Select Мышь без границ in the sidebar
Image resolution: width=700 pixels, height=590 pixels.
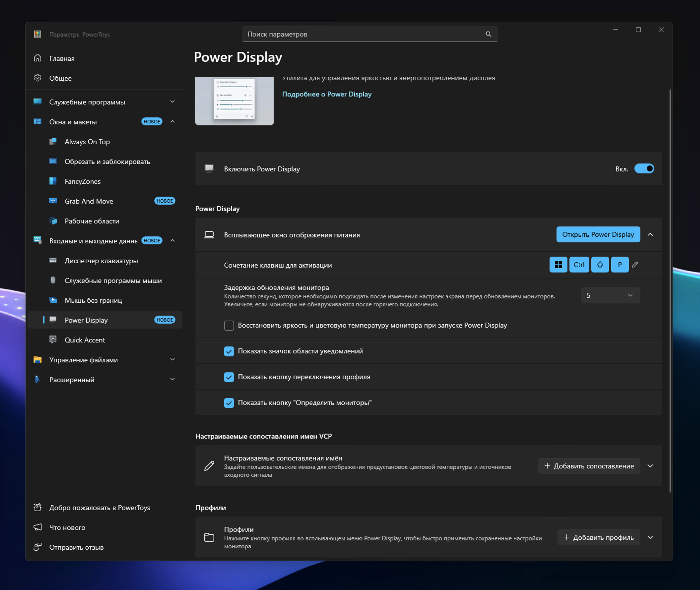pyautogui.click(x=93, y=300)
